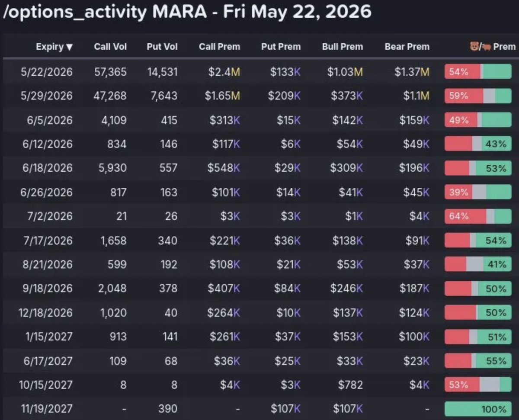Image resolution: width=519 pixels, height=420 pixels.
Task: Click call premium value $548K
Action: tap(223, 168)
